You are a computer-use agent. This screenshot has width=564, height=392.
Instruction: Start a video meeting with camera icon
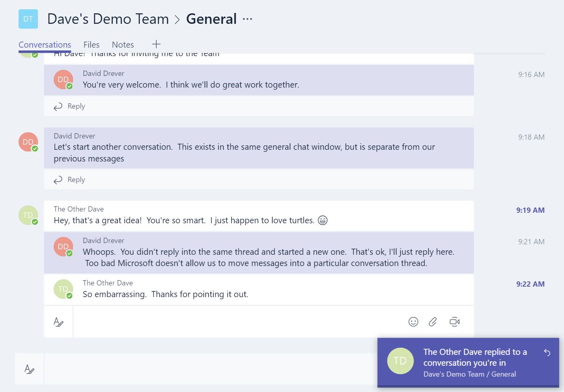(455, 322)
